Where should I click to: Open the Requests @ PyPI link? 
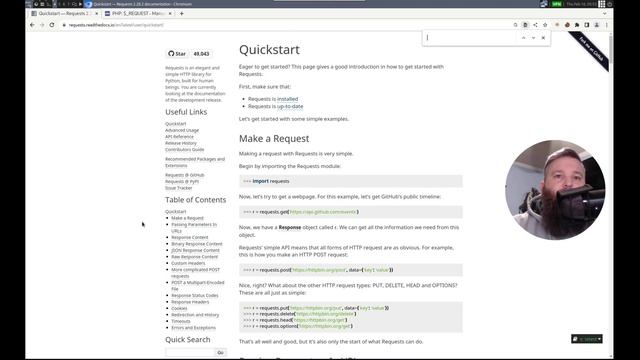[182, 182]
